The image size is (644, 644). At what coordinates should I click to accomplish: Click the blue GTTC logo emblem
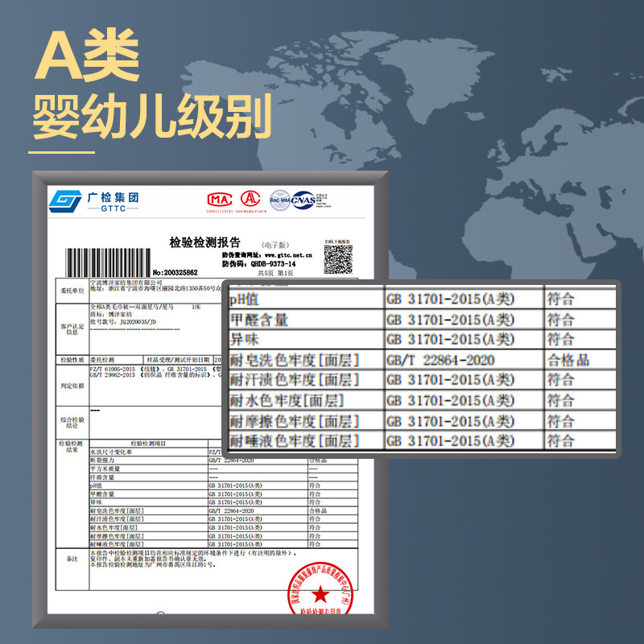click(65, 201)
